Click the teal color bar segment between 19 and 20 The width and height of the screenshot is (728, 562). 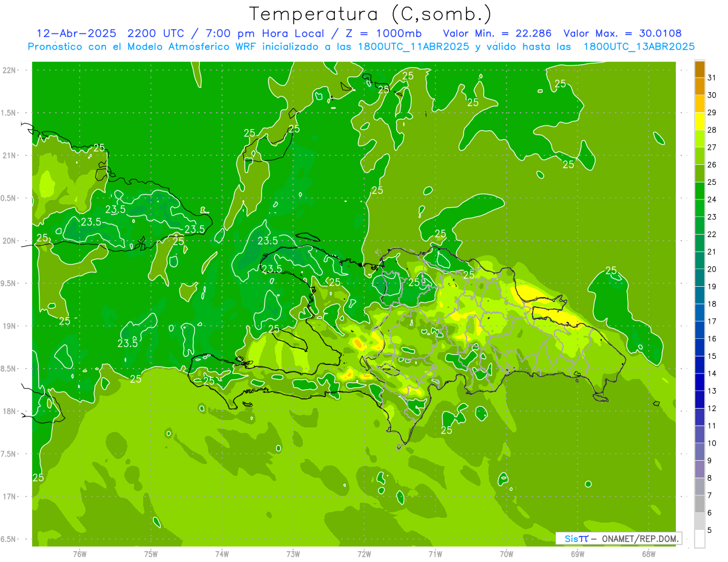(x=699, y=278)
